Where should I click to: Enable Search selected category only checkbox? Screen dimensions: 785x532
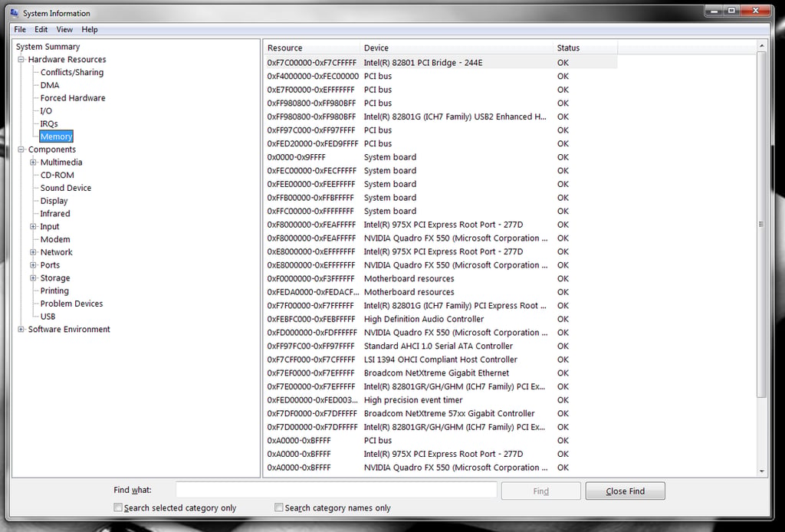pos(118,507)
